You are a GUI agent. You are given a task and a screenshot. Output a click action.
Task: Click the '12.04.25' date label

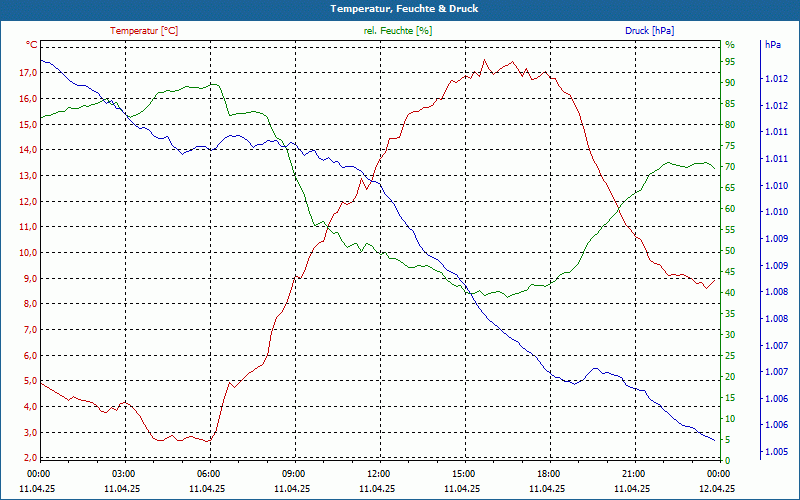[717, 488]
